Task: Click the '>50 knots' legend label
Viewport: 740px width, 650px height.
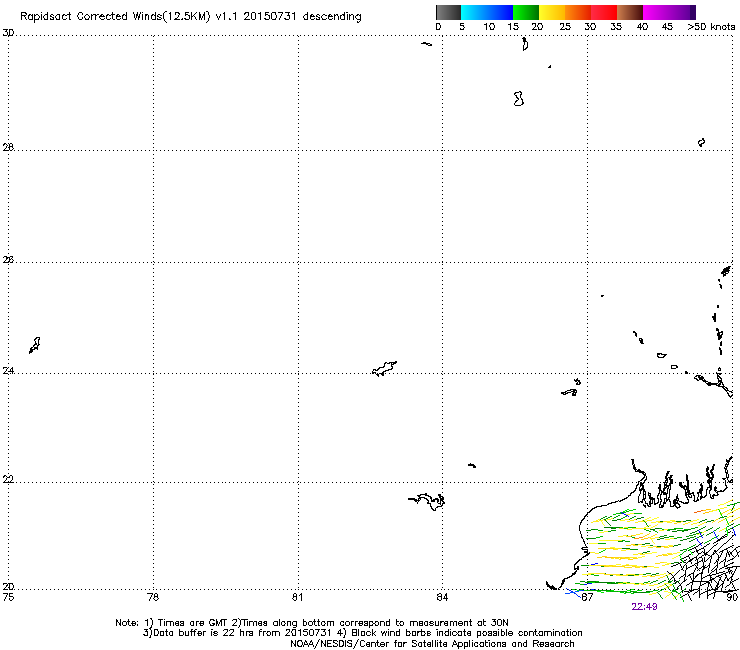Action: tap(711, 27)
